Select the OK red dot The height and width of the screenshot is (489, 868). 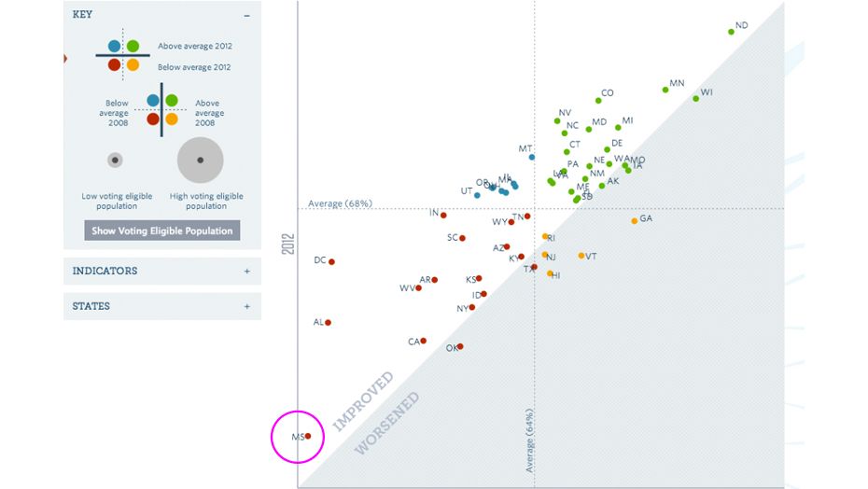tap(460, 346)
